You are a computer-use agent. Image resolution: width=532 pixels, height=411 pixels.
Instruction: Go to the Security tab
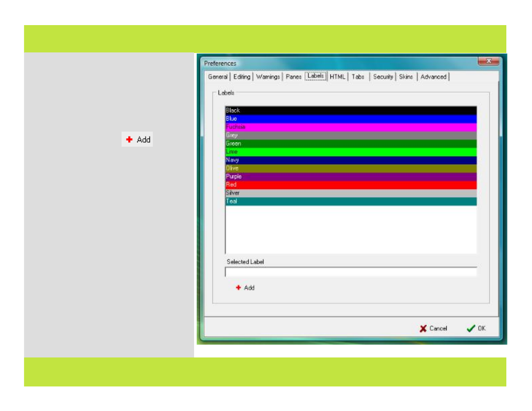383,77
